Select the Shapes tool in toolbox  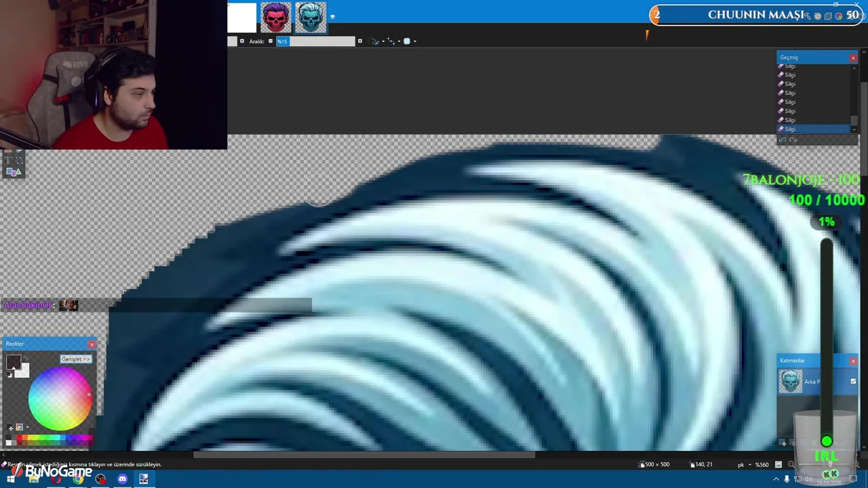pyautogui.click(x=13, y=172)
